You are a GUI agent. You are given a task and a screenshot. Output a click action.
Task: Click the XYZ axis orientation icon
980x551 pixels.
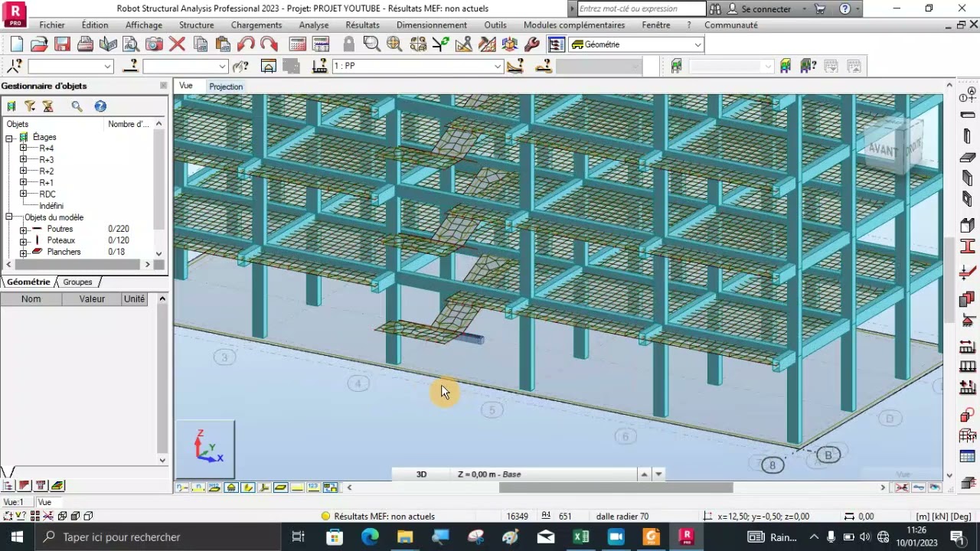tap(205, 448)
